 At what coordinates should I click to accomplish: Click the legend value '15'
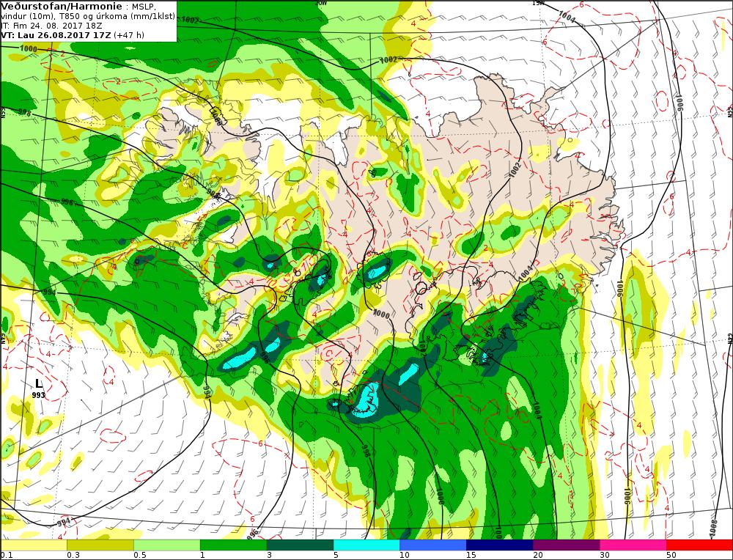coord(471,556)
